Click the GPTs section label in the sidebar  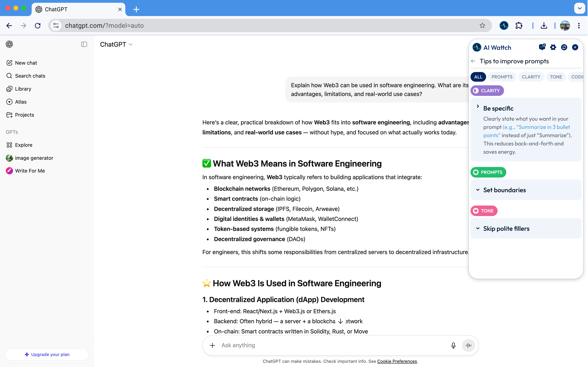(x=12, y=132)
